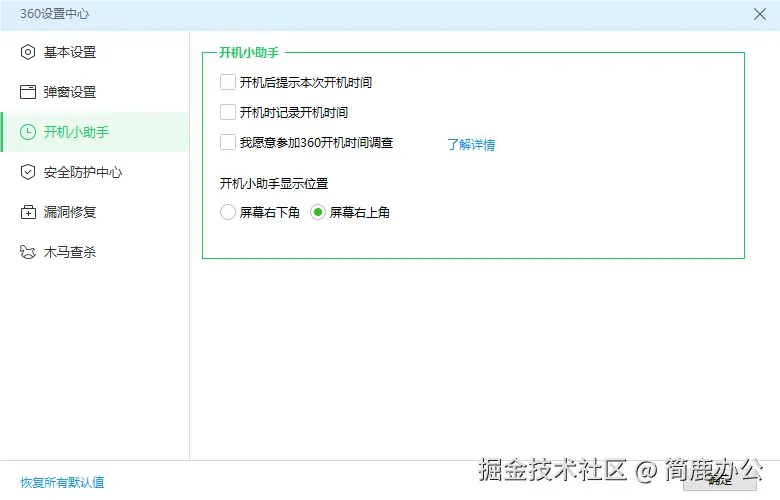The width and height of the screenshot is (780, 500).
Task: Tick the 开机时记录开机时间 checkbox
Action: [228, 112]
